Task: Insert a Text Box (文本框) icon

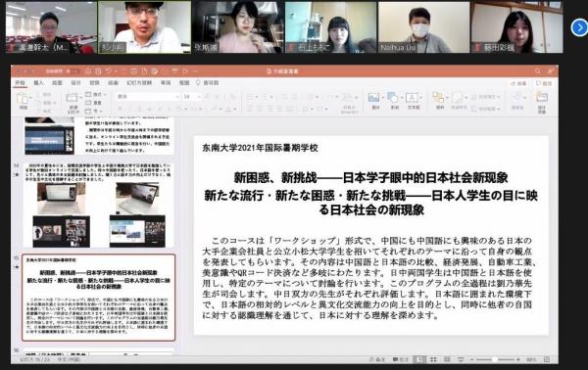Action: [412, 98]
